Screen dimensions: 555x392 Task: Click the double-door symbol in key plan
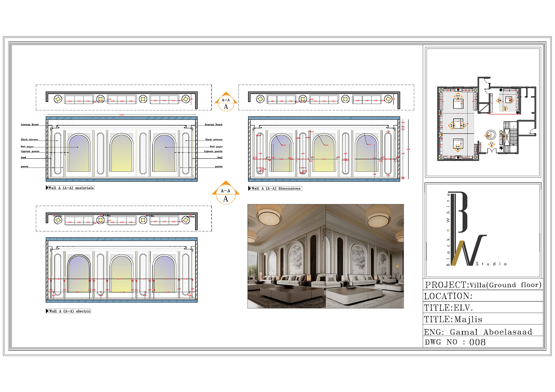[491, 151]
